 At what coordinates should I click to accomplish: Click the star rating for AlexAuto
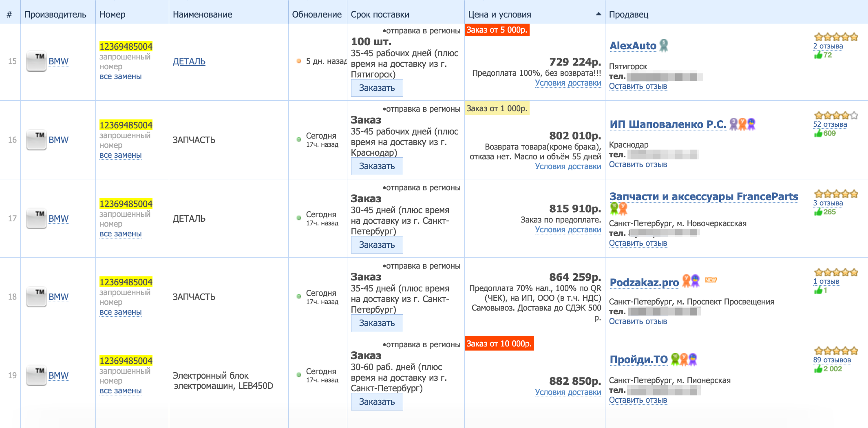(x=836, y=37)
